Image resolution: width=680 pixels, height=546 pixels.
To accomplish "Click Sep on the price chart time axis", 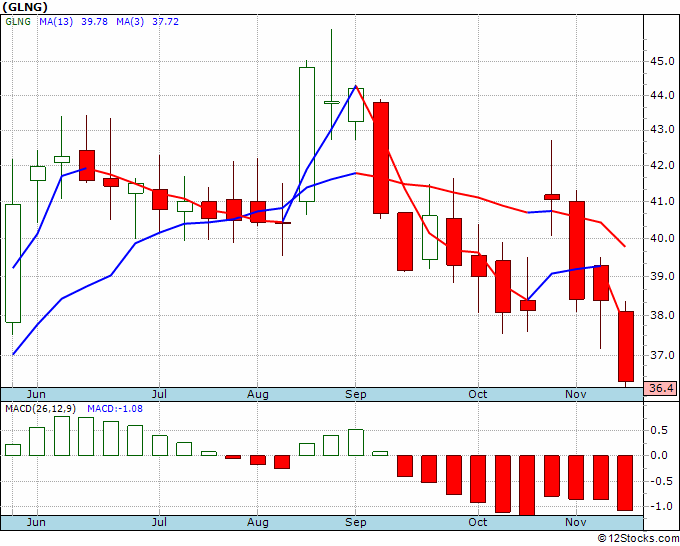I will pos(356,394).
